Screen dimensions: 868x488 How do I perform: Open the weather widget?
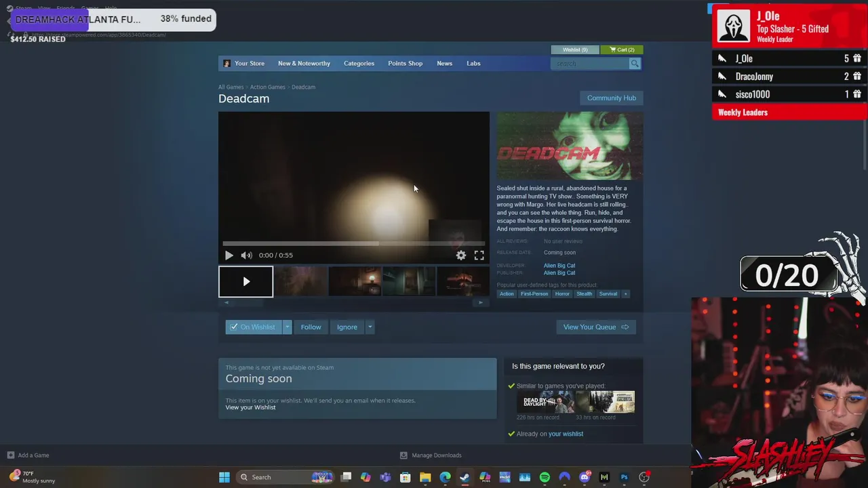[x=33, y=477]
